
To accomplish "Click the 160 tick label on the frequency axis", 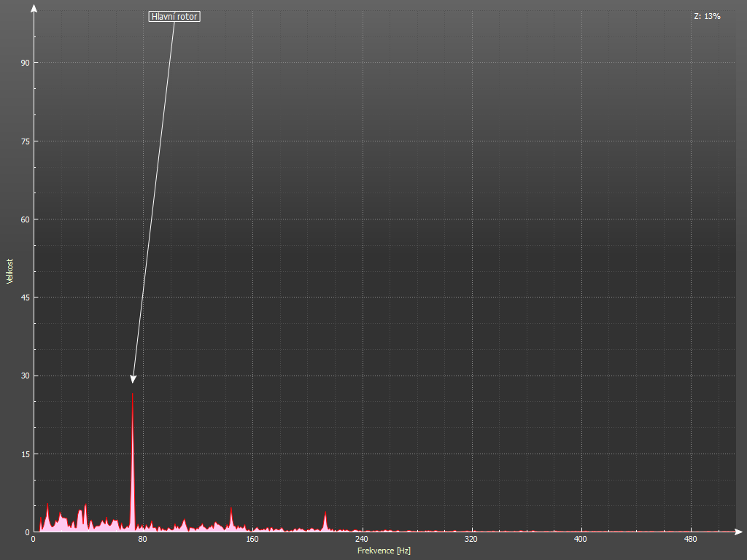I will tap(252, 540).
